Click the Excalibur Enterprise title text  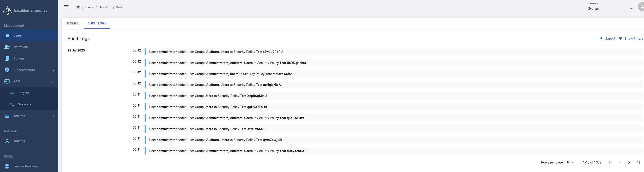pyautogui.click(x=31, y=11)
